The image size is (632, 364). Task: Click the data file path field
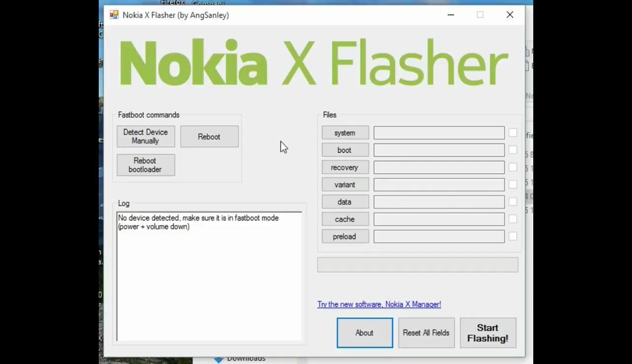439,202
